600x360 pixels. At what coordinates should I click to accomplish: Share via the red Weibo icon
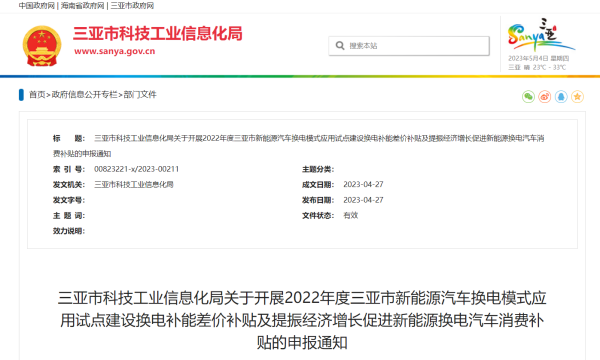tap(545, 97)
